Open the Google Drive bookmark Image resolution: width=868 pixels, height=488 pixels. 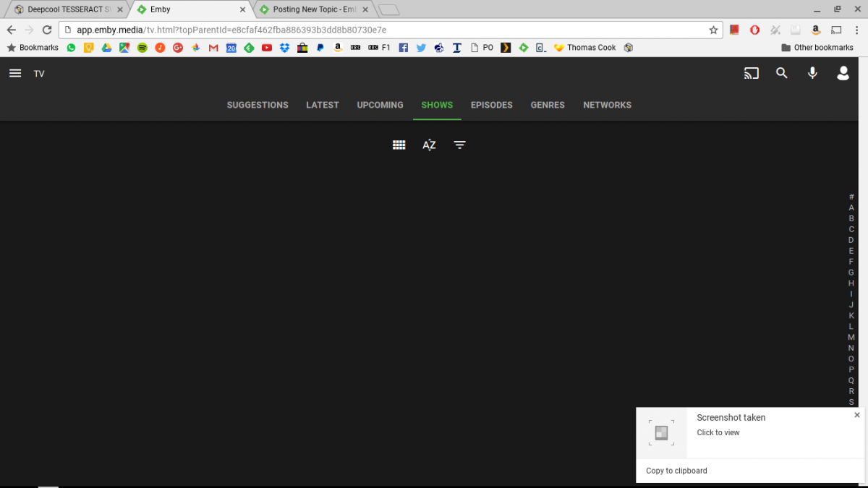tap(106, 48)
